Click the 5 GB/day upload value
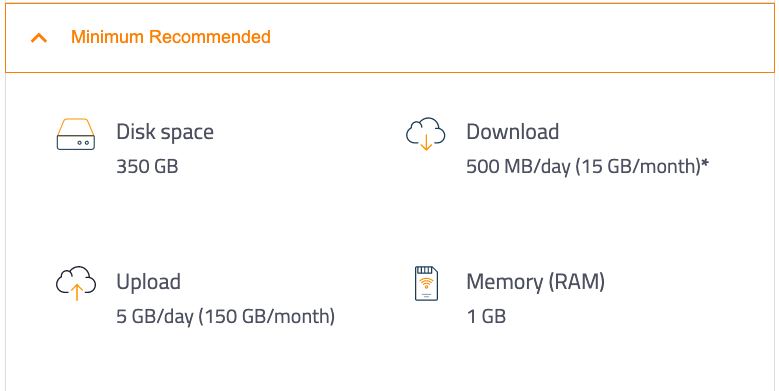This screenshot has width=779, height=391. (155, 316)
